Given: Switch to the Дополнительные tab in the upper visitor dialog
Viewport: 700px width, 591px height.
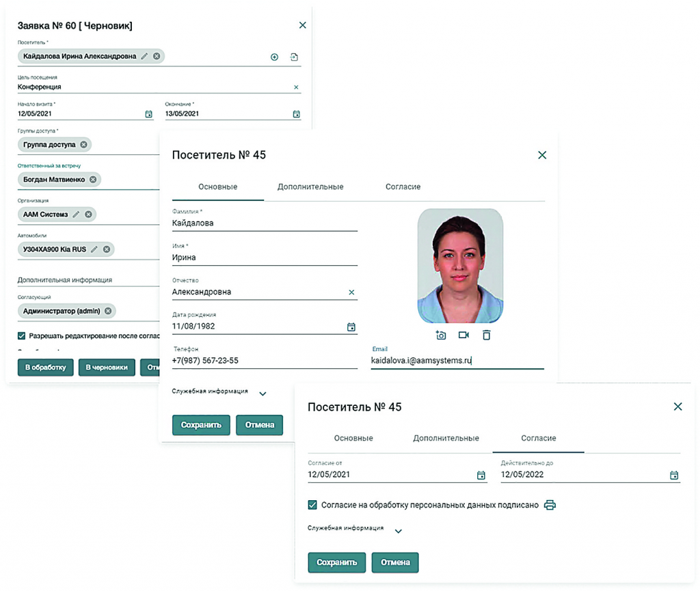Looking at the screenshot, I should 310,187.
